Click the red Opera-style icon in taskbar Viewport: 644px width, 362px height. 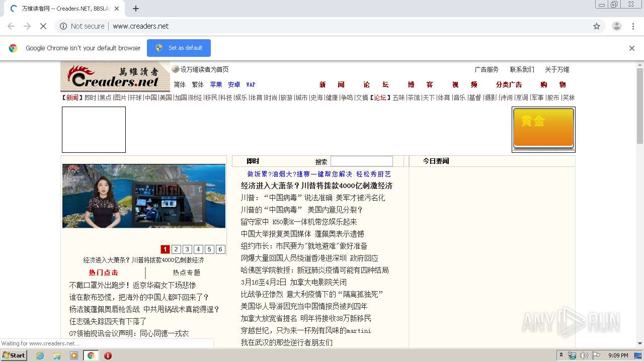coord(108,355)
